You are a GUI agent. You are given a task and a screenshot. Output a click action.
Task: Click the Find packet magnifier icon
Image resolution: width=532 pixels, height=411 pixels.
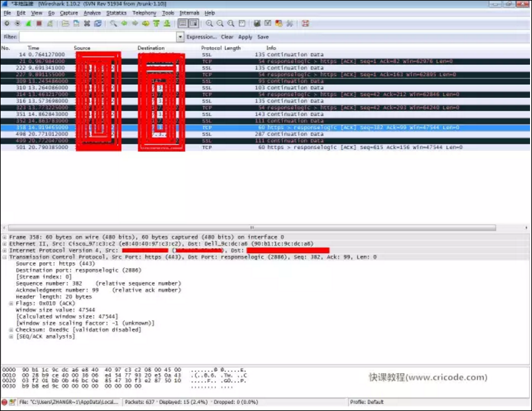pyautogui.click(x=113, y=23)
